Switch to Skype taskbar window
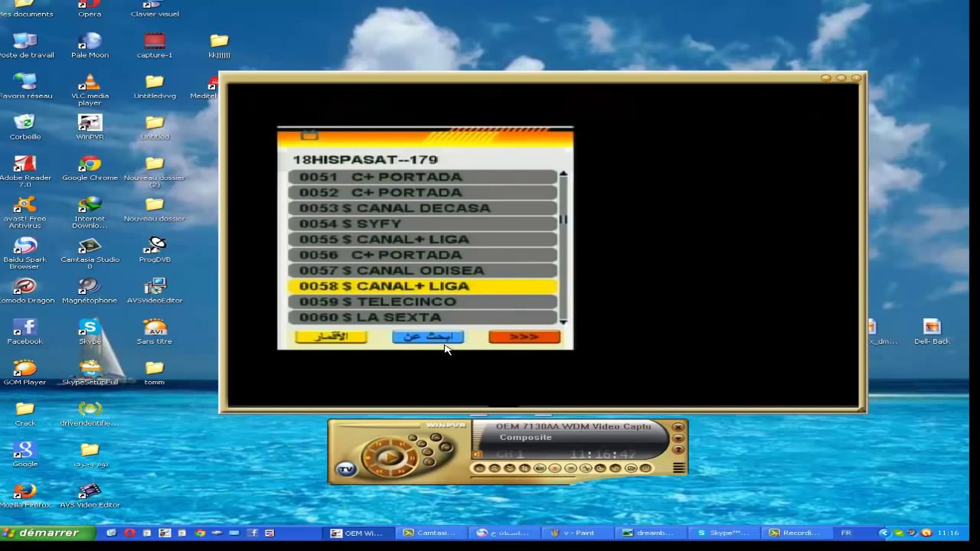Viewport: 980px width, 551px height. (x=724, y=533)
